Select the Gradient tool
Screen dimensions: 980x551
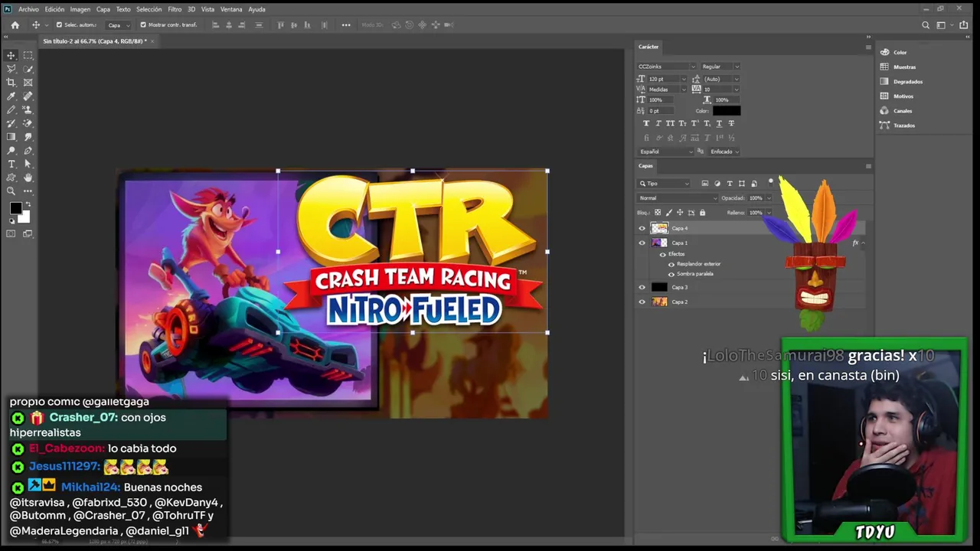pyautogui.click(x=11, y=137)
